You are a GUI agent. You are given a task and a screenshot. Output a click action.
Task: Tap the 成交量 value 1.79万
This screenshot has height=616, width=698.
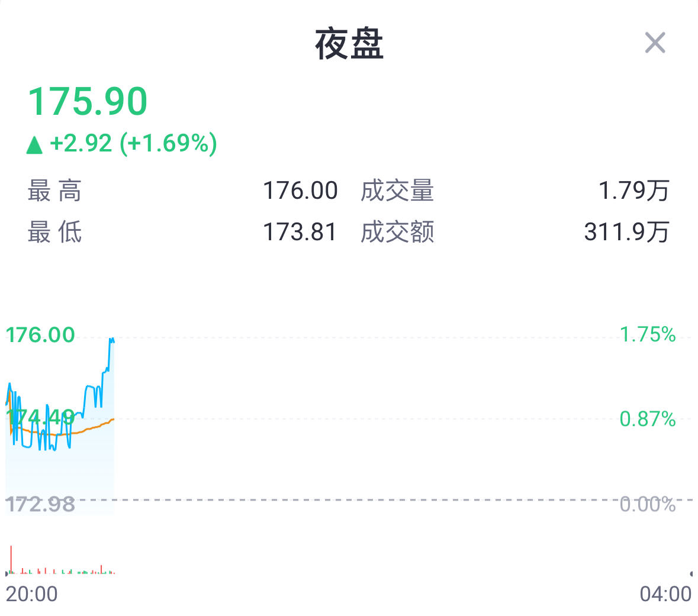633,191
